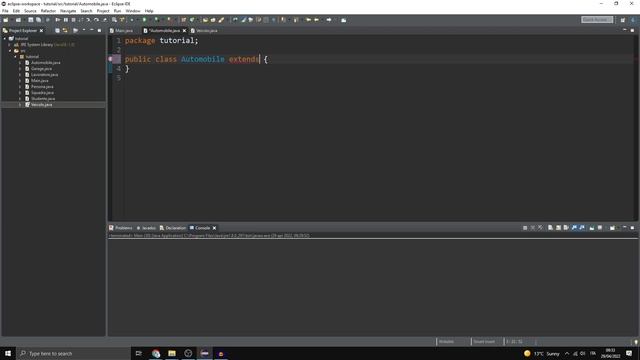The image size is (640, 360).
Task: Open the Project Explorer View Menu dropdown
Action: tap(84, 31)
